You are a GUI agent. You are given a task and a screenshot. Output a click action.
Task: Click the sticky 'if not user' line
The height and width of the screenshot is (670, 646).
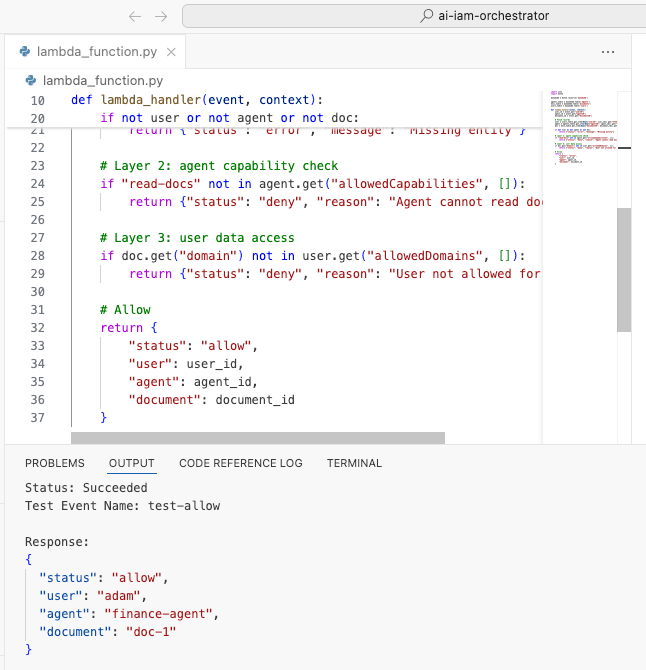229,118
